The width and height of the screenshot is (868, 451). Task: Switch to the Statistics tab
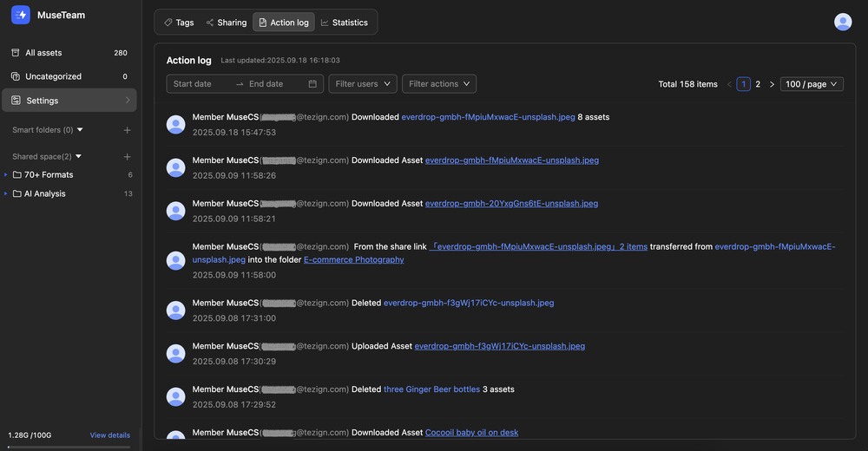(x=344, y=23)
